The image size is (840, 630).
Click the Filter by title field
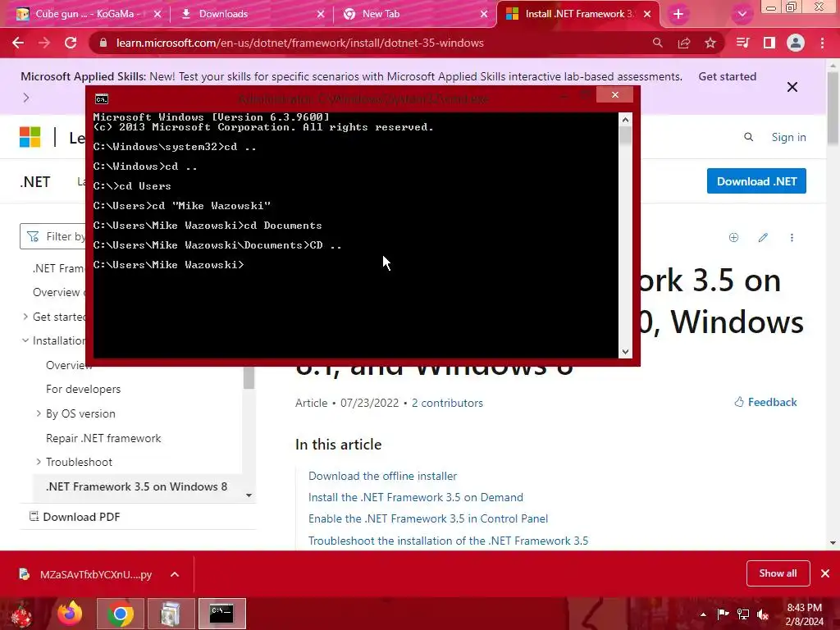click(x=52, y=236)
